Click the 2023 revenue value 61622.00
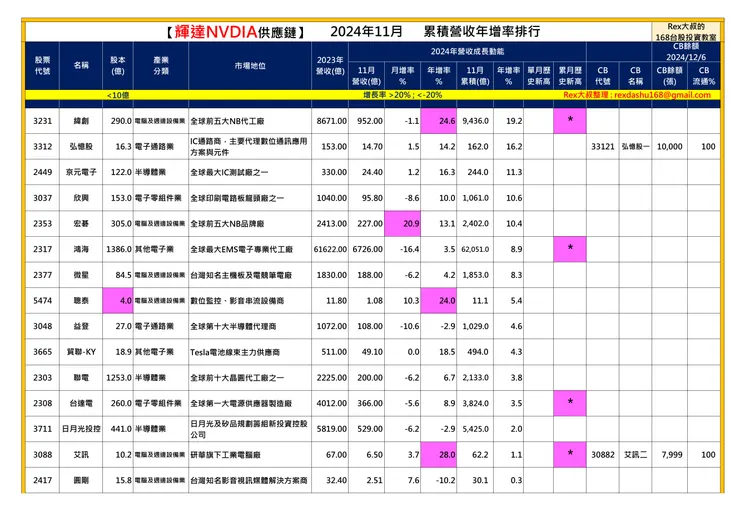This screenshot has height=523, width=740. click(330, 249)
